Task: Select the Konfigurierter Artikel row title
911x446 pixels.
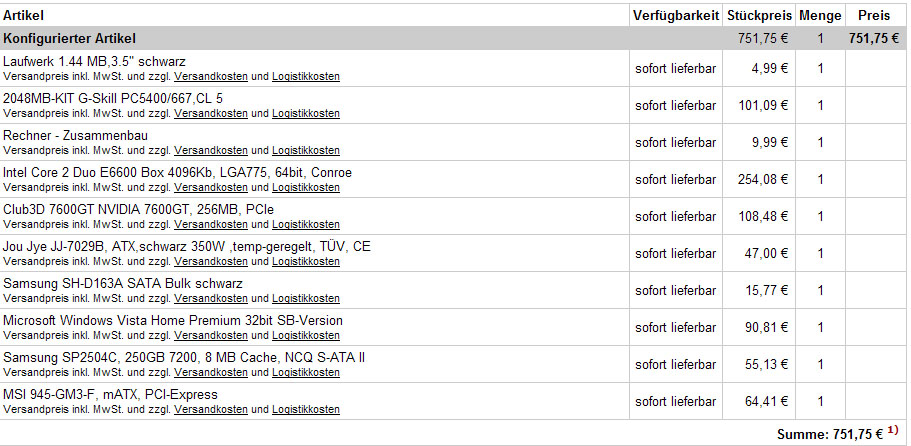Action: point(69,39)
